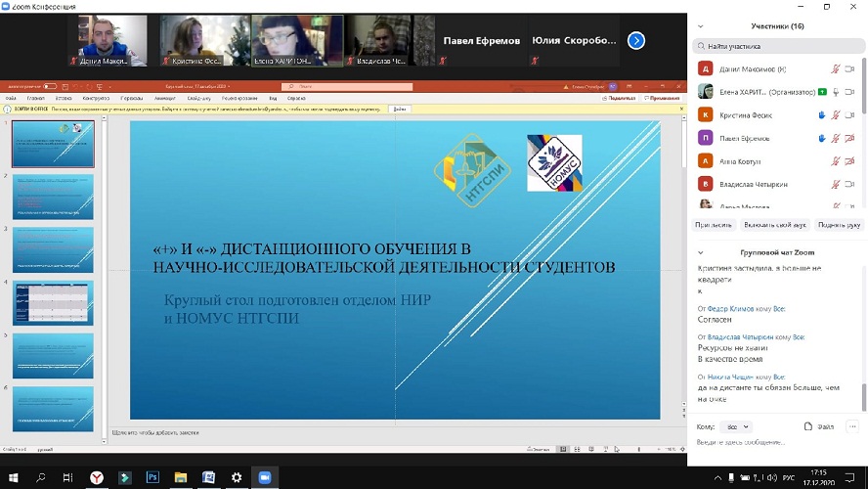Open Photoshop from the taskbar
This screenshot has height=489, width=868.
tap(152, 477)
